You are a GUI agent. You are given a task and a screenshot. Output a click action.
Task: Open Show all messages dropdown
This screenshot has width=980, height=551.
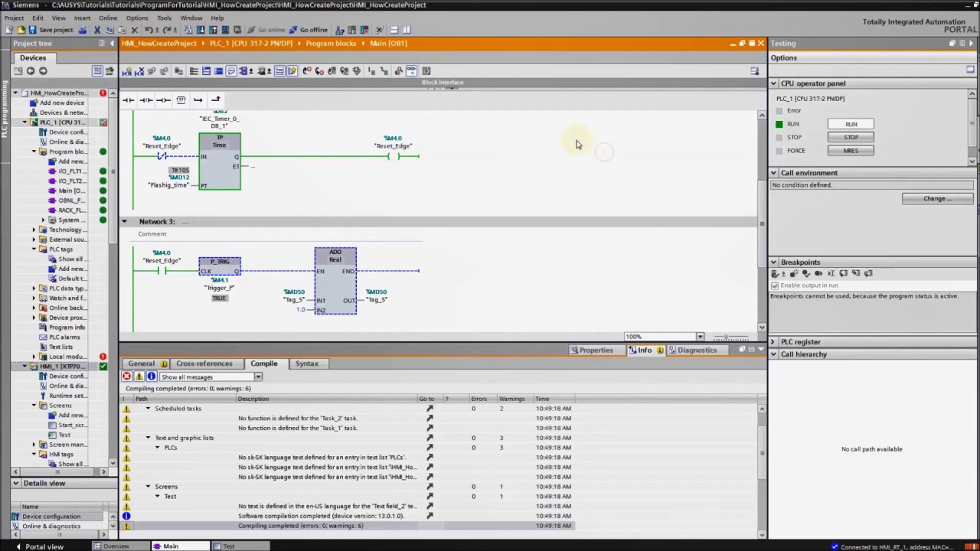258,377
